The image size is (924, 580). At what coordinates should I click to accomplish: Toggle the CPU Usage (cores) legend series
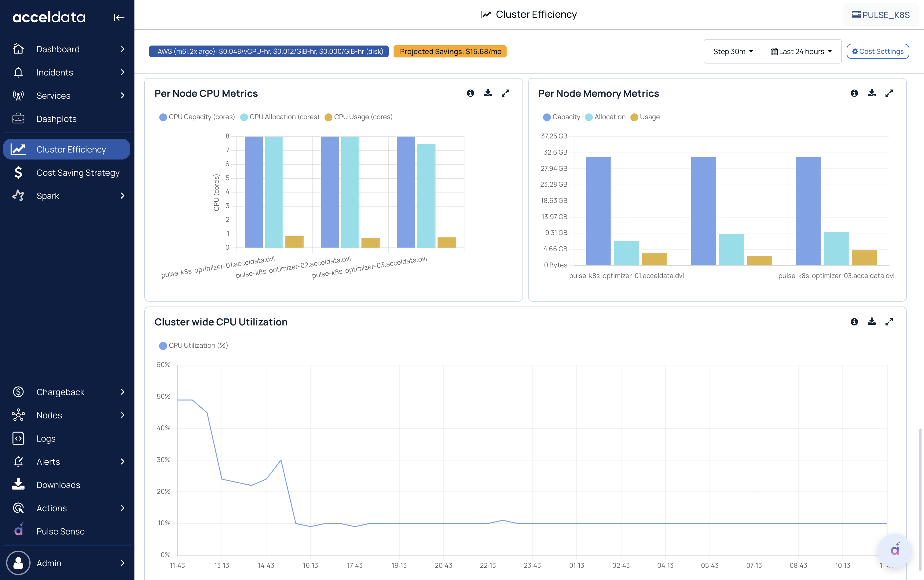point(358,117)
